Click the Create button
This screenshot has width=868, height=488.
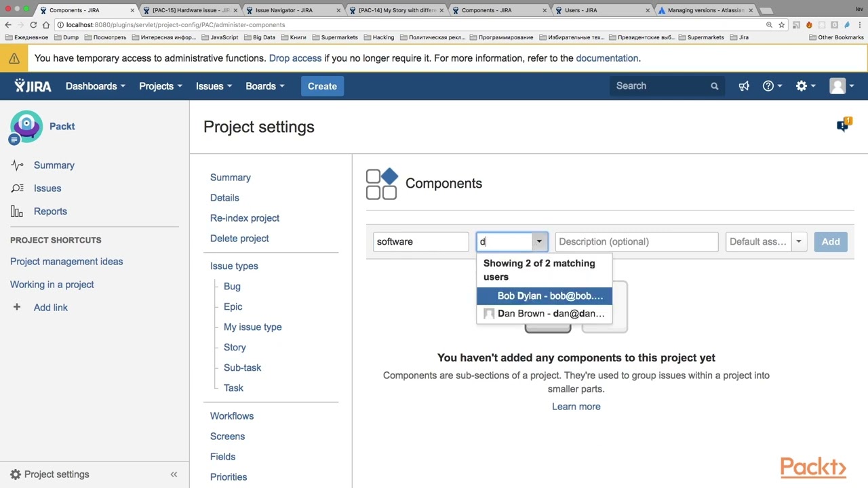click(x=322, y=86)
